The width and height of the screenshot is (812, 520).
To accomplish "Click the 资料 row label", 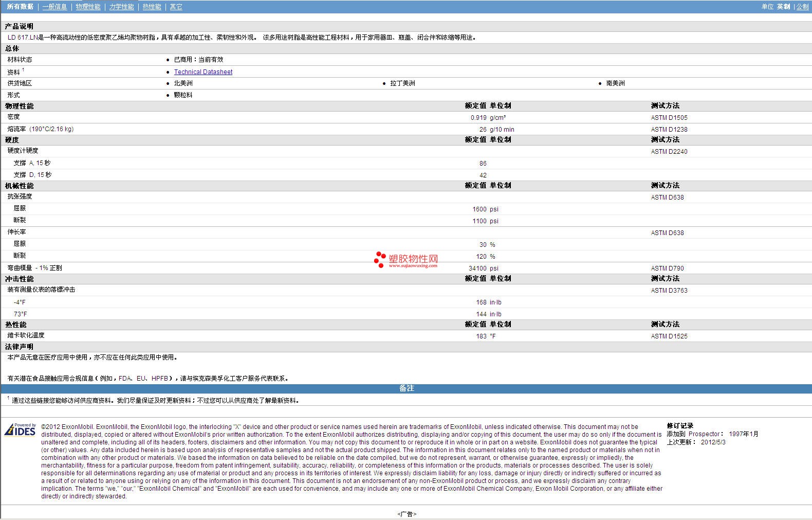I will [13, 72].
